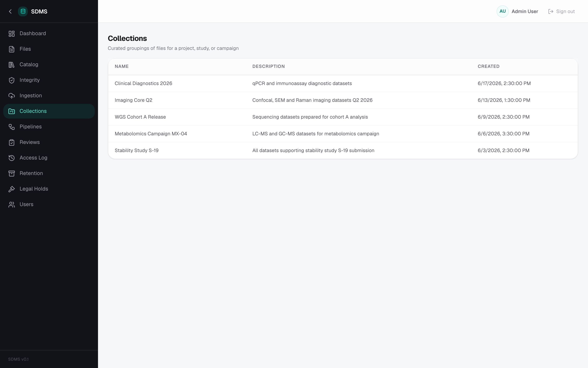Click the Ingestion cloud upload icon

point(12,96)
